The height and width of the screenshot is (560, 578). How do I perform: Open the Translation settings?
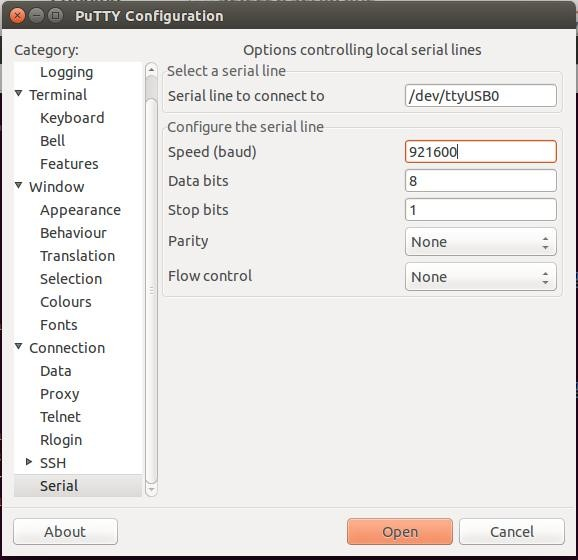click(77, 256)
